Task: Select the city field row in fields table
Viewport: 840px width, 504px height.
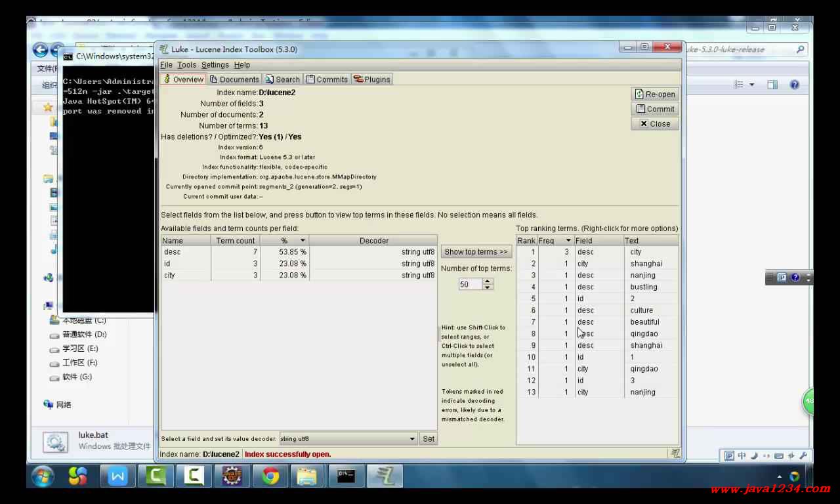Action: tap(299, 276)
